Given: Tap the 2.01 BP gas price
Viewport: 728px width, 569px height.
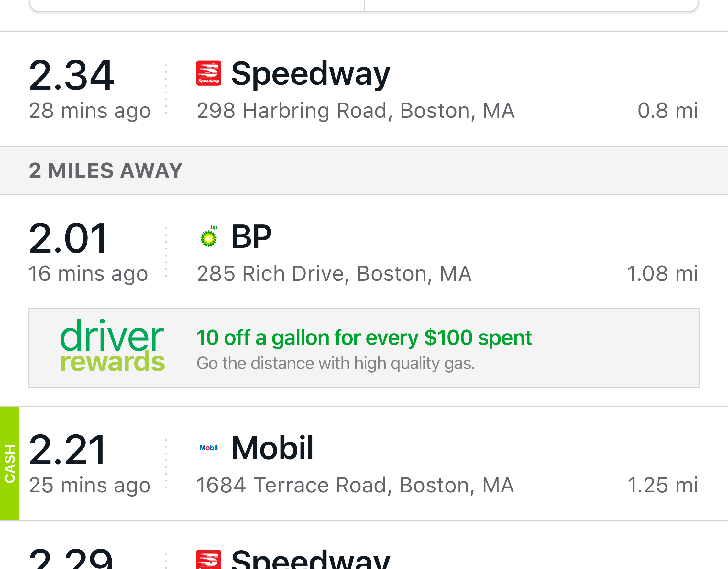Looking at the screenshot, I should tap(68, 239).
